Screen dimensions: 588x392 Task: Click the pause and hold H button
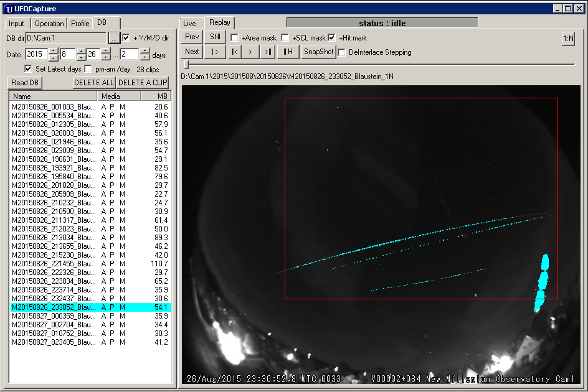(x=288, y=52)
